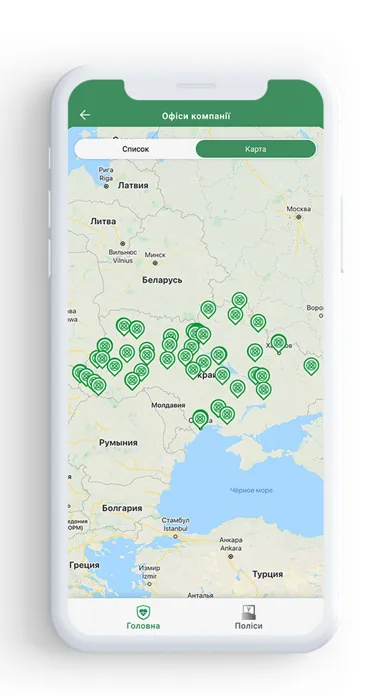Click the Литва country label

click(x=103, y=221)
